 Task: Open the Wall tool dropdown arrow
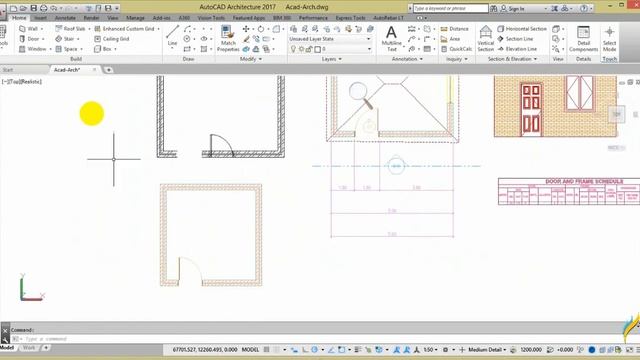[42, 29]
